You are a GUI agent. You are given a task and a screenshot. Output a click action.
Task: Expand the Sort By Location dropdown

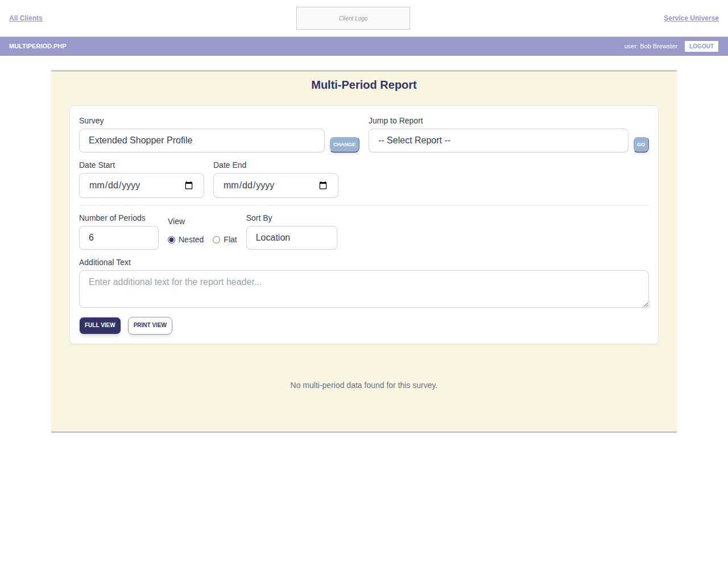[292, 238]
